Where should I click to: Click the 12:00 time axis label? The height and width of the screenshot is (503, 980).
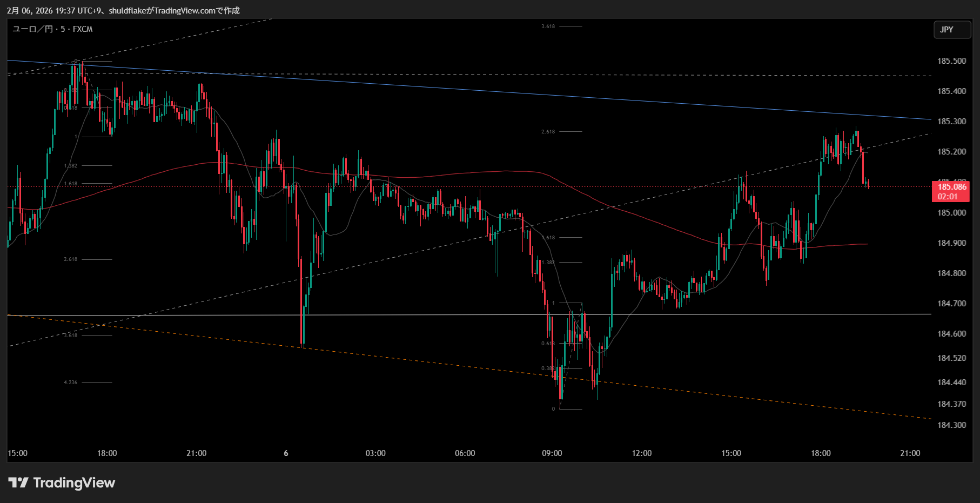click(x=641, y=453)
